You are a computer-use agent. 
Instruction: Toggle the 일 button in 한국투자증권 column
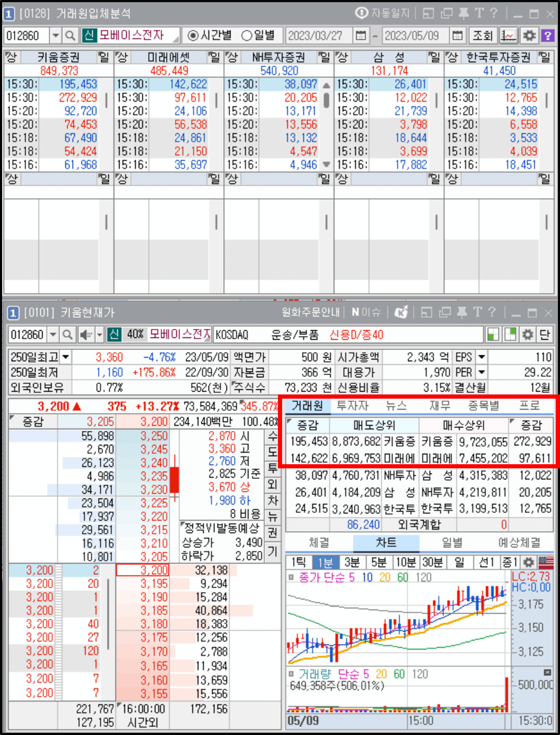545,57
